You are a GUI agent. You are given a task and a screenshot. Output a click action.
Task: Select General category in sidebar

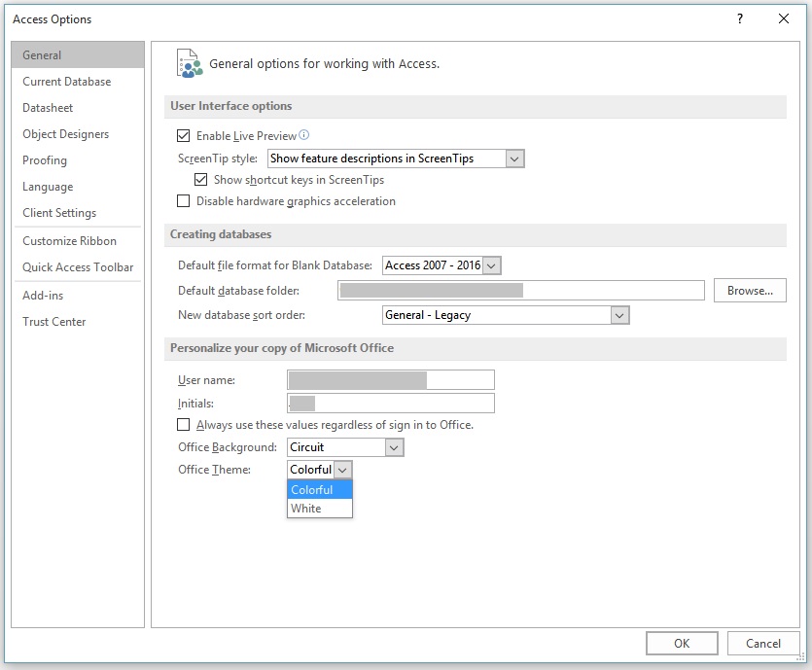(78, 54)
